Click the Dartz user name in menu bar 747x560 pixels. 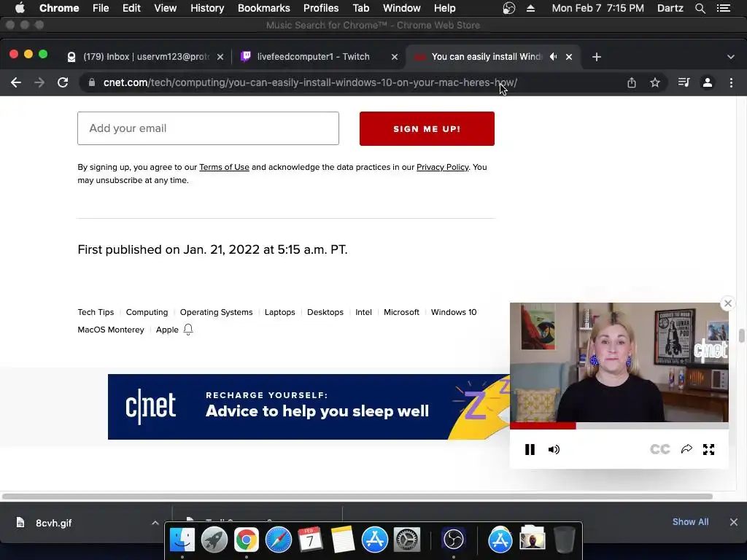click(x=670, y=8)
